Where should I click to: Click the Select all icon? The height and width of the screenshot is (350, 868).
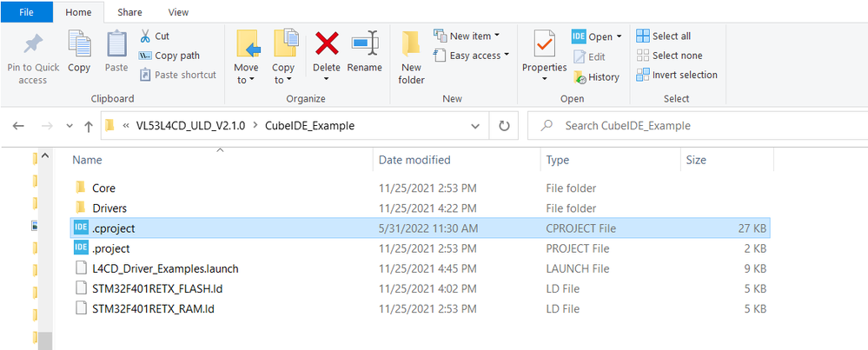643,36
